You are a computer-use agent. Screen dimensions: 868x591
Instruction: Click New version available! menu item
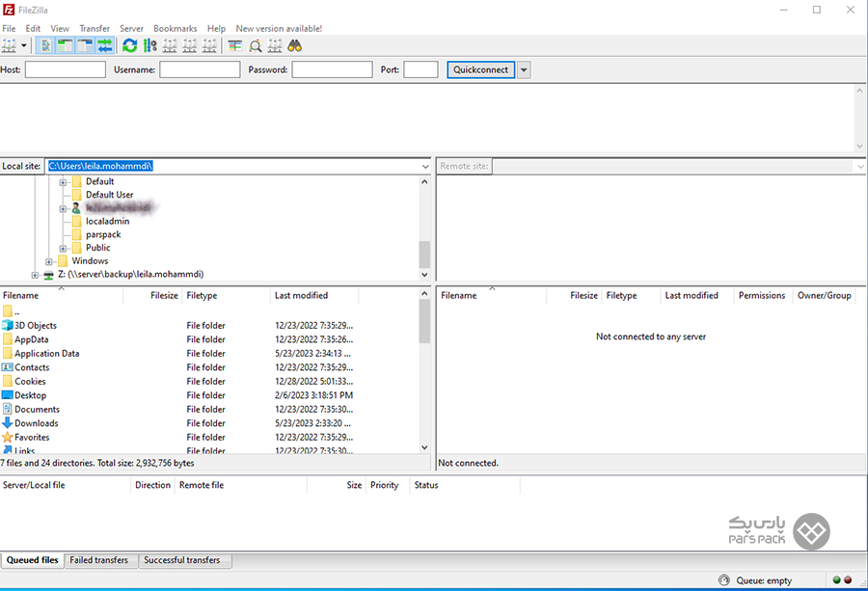pyautogui.click(x=279, y=28)
